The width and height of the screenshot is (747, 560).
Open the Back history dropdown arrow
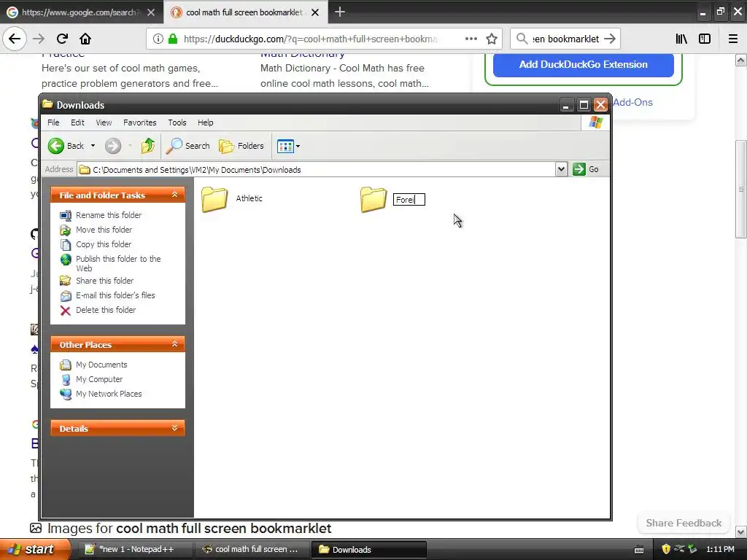point(93,146)
